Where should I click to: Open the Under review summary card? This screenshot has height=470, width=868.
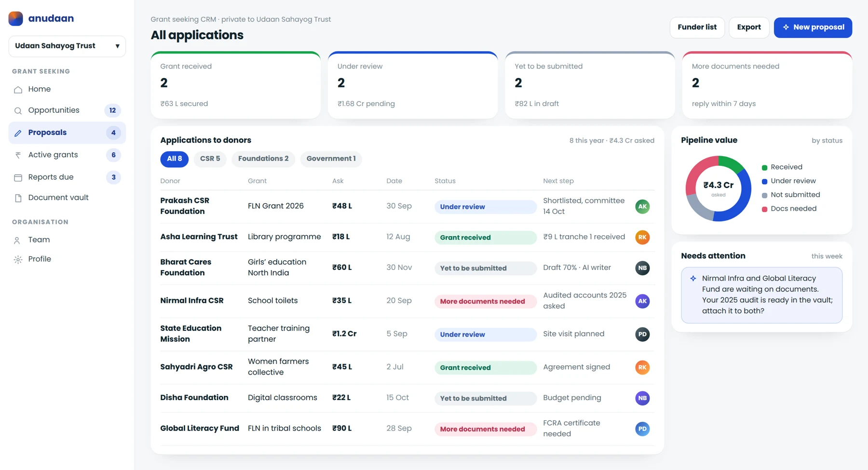pos(413,85)
